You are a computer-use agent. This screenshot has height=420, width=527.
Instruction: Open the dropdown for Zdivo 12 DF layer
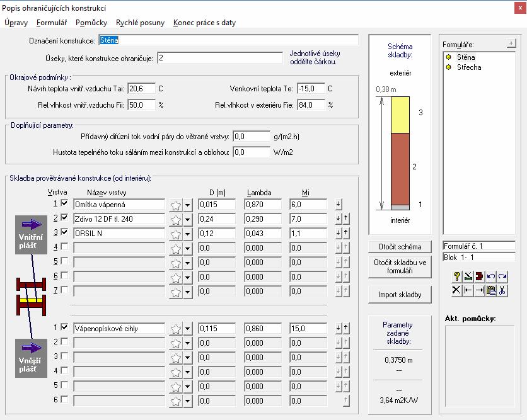[x=188, y=220]
